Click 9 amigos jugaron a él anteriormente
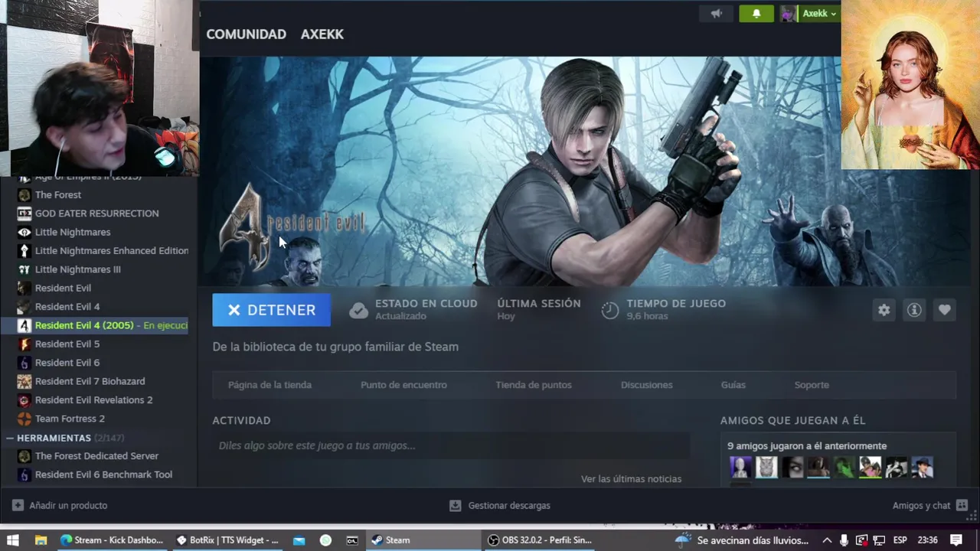Viewport: 980px width, 551px height. click(x=807, y=446)
